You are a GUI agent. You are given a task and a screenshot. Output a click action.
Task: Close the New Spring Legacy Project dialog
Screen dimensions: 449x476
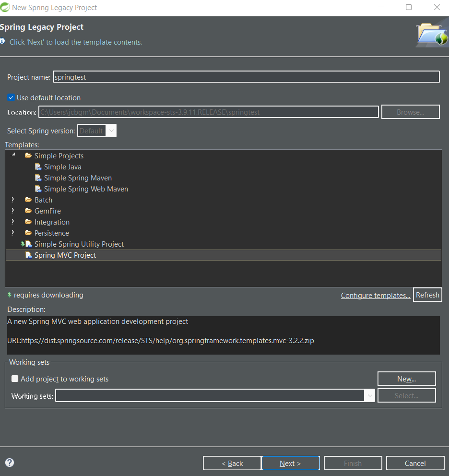(437, 7)
